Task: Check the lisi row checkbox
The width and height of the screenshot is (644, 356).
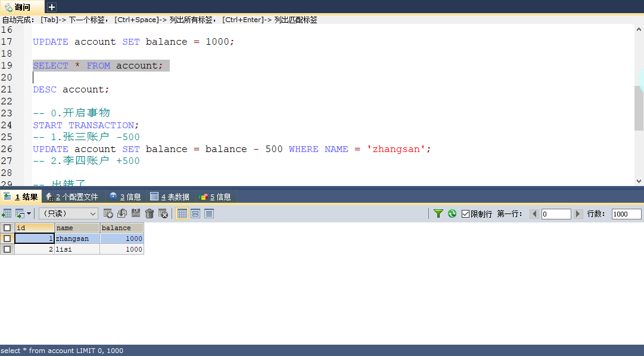Action: click(7, 249)
